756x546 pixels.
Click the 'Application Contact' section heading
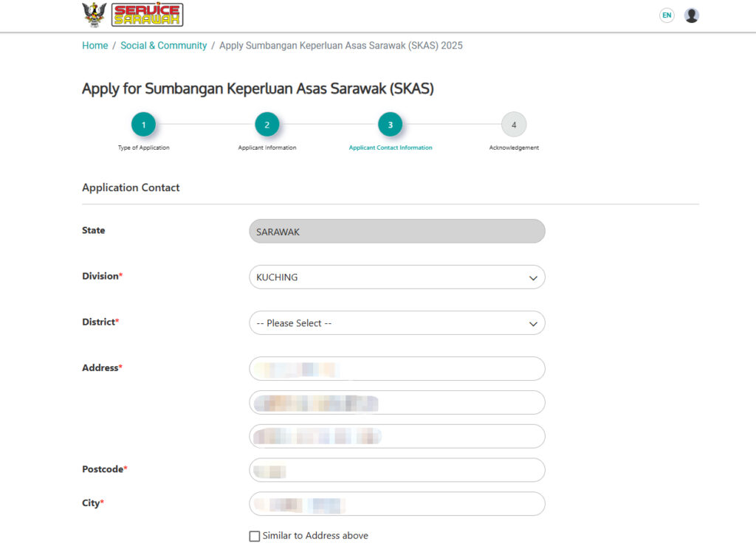coord(131,187)
